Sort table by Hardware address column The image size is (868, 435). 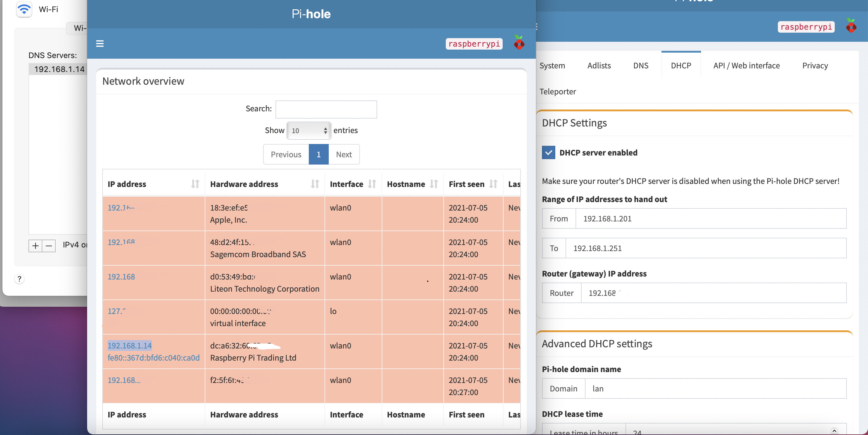click(315, 184)
